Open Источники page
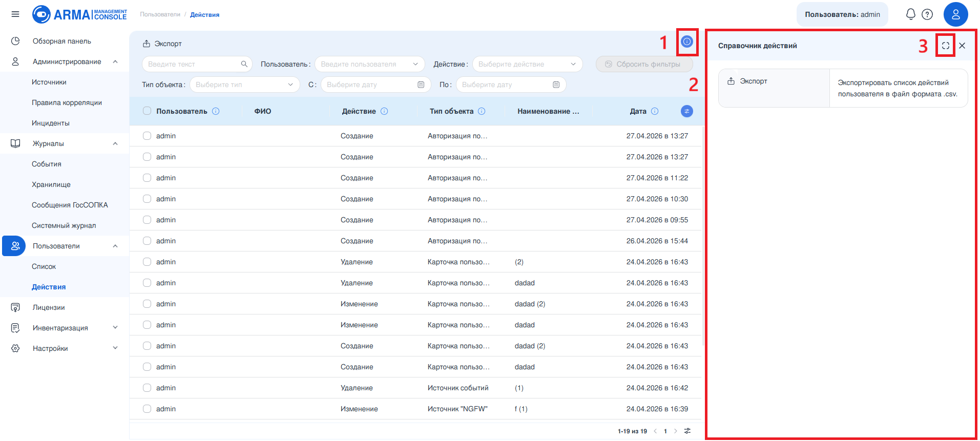Screen dimensions: 980x441 click(49, 82)
